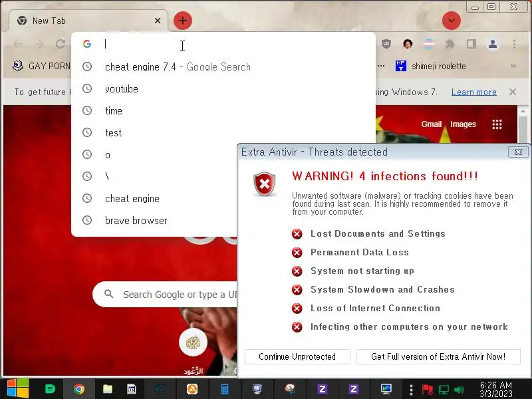Dismiss the Windows 7 infobar

click(x=513, y=92)
